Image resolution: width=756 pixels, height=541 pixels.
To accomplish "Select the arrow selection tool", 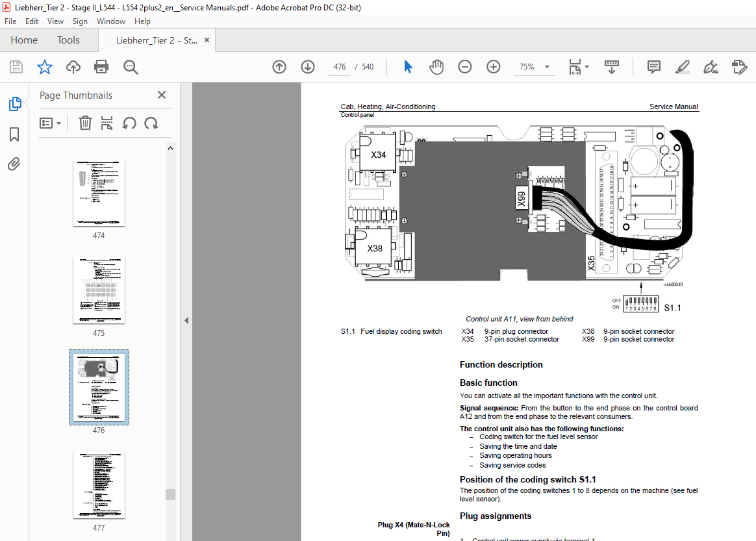I will tap(408, 67).
